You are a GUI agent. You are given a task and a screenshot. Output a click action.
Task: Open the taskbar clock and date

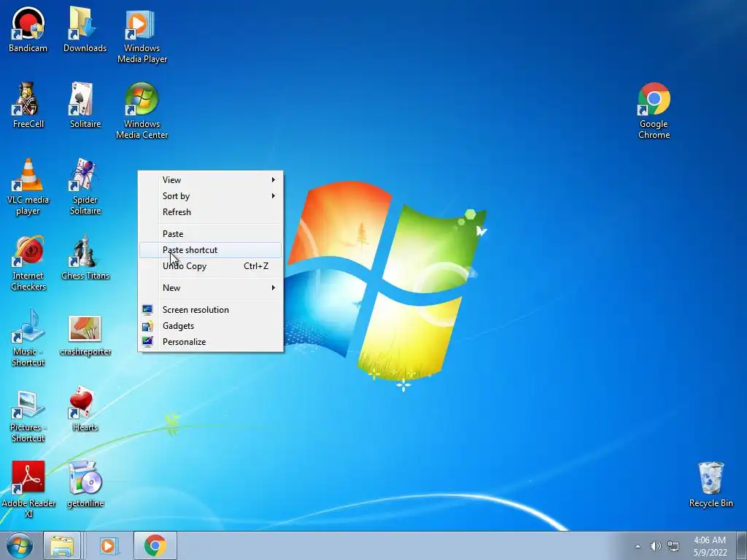click(x=710, y=546)
